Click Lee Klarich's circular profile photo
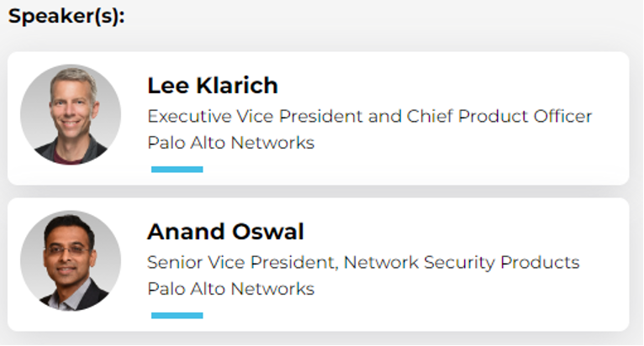The image size is (644, 346). point(71,114)
